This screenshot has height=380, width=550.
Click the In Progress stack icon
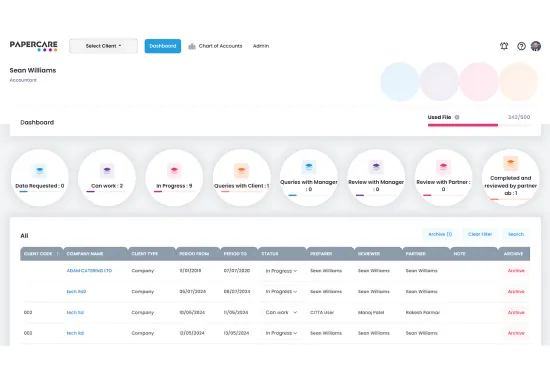(x=174, y=171)
